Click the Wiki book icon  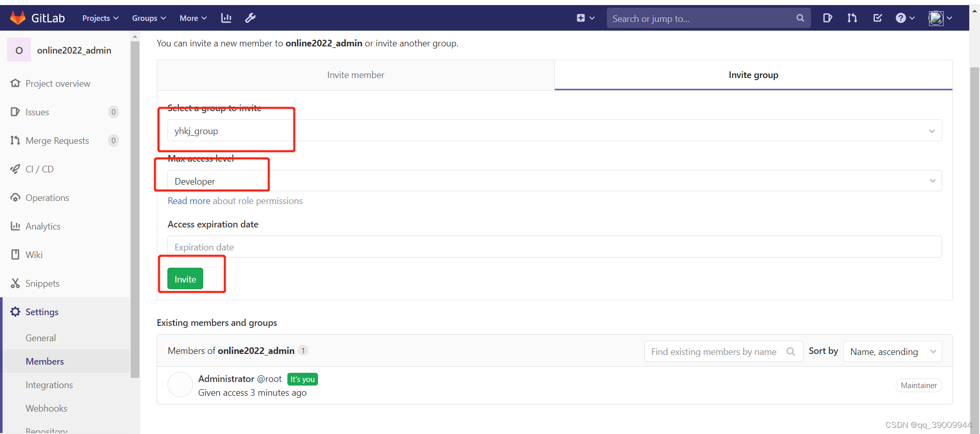[x=15, y=254]
